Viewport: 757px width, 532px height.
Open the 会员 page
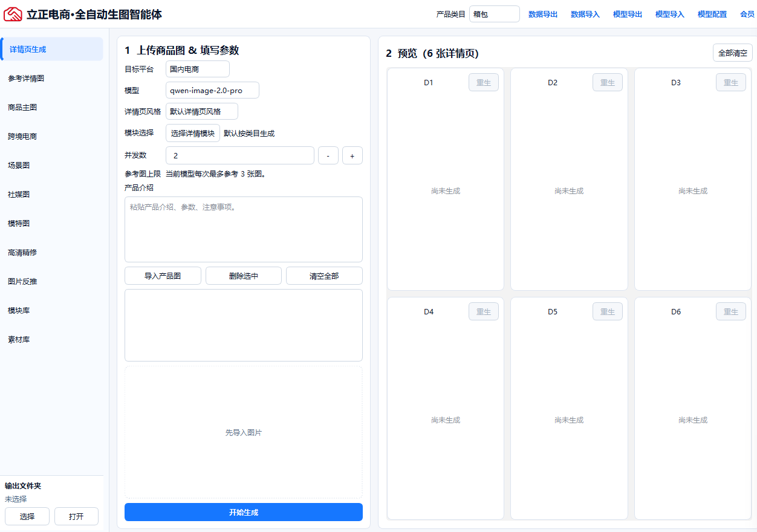pyautogui.click(x=747, y=14)
